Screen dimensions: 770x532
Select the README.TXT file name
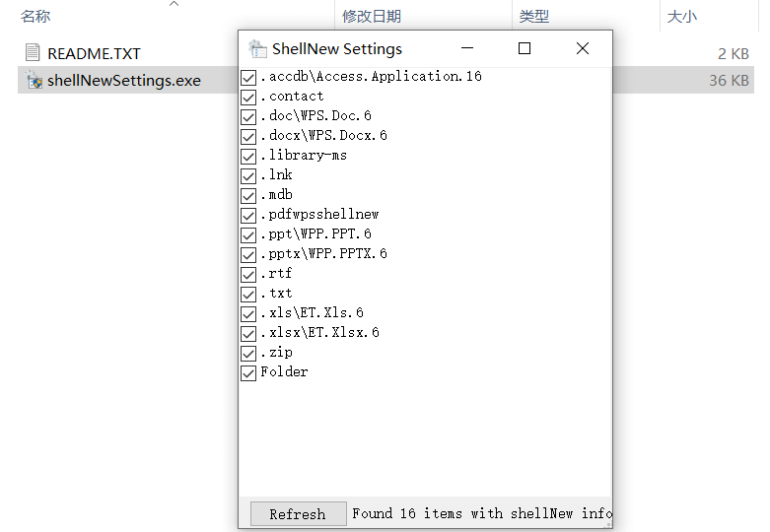[x=94, y=53]
